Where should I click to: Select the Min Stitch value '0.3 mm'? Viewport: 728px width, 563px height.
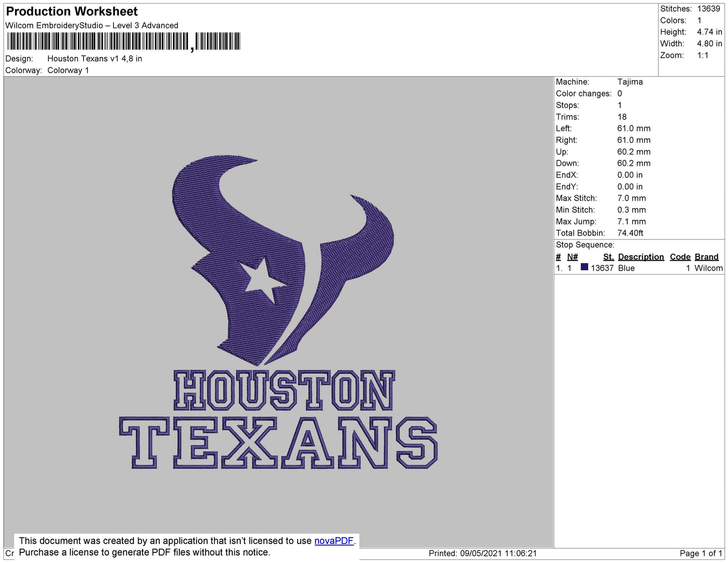(x=631, y=210)
